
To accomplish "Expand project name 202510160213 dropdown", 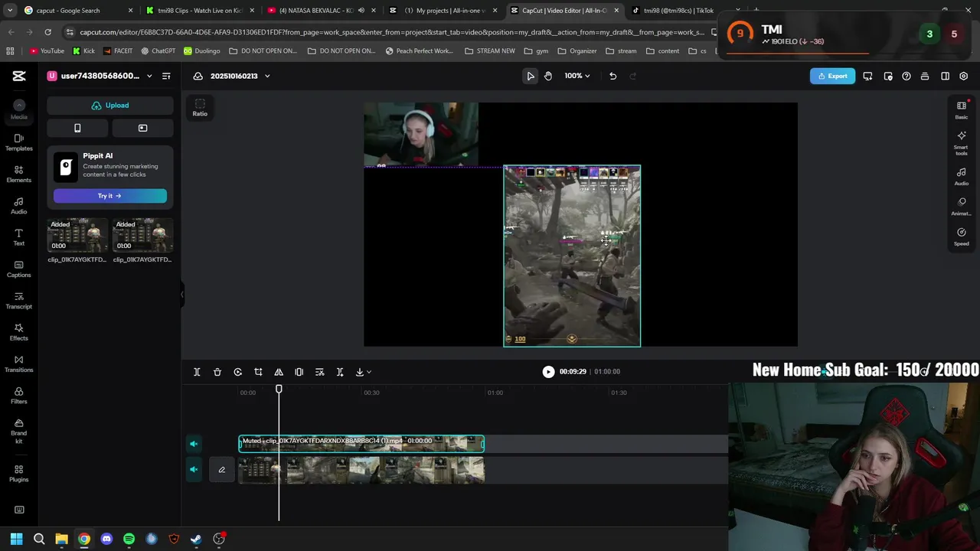I will coord(267,76).
